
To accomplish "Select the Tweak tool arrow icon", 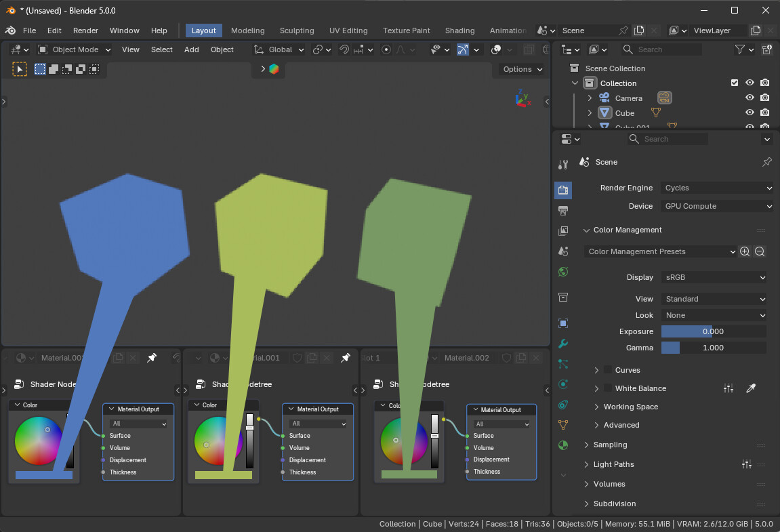I will [x=20, y=69].
